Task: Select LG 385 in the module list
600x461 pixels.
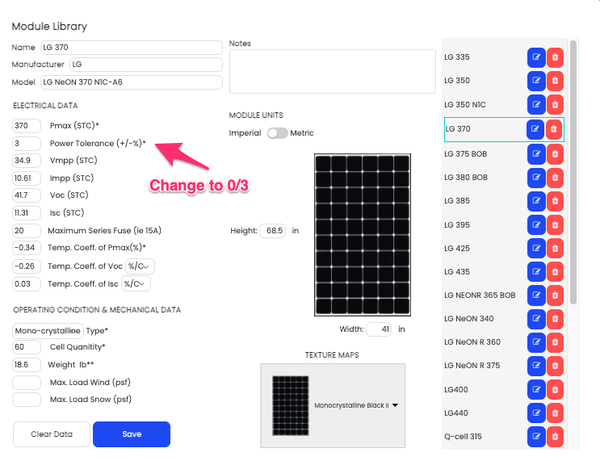Action: (x=457, y=201)
